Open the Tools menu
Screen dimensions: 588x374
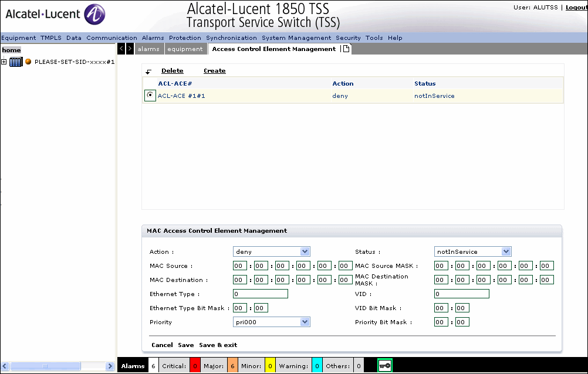coord(374,38)
